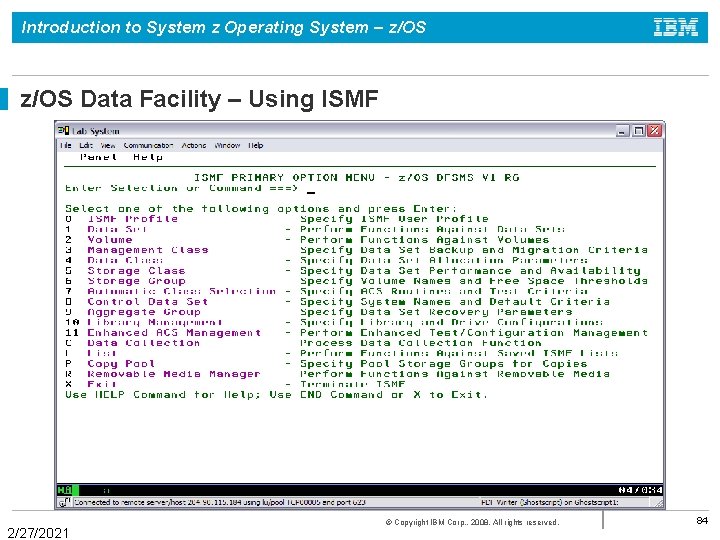
Task: Click the window resize grip corner
Action: tap(659, 504)
